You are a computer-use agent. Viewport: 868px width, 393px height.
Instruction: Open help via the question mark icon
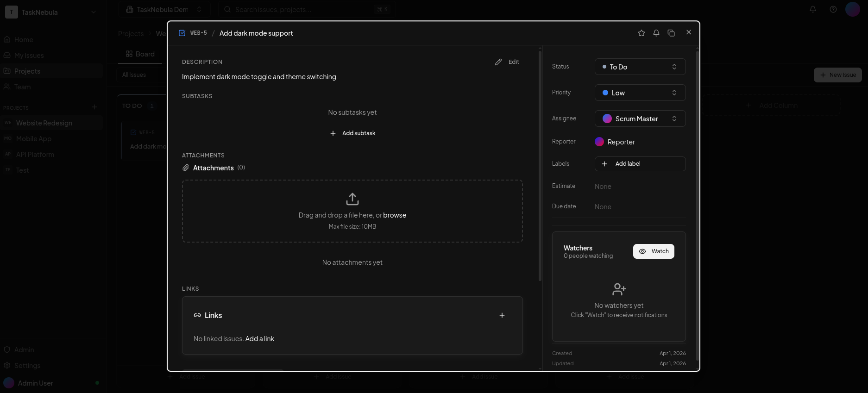(x=833, y=9)
